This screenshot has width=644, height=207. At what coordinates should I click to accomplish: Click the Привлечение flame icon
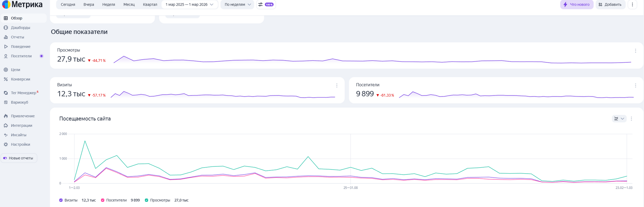click(x=6, y=116)
